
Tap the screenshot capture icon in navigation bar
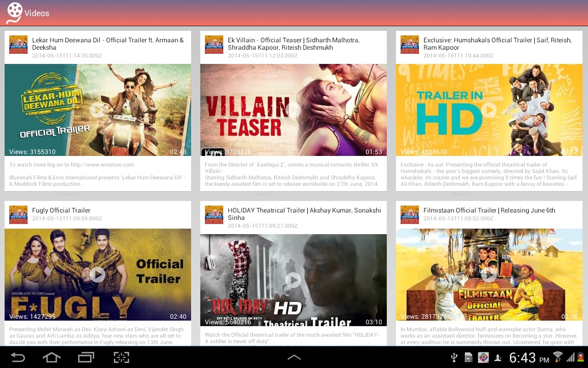point(121,357)
